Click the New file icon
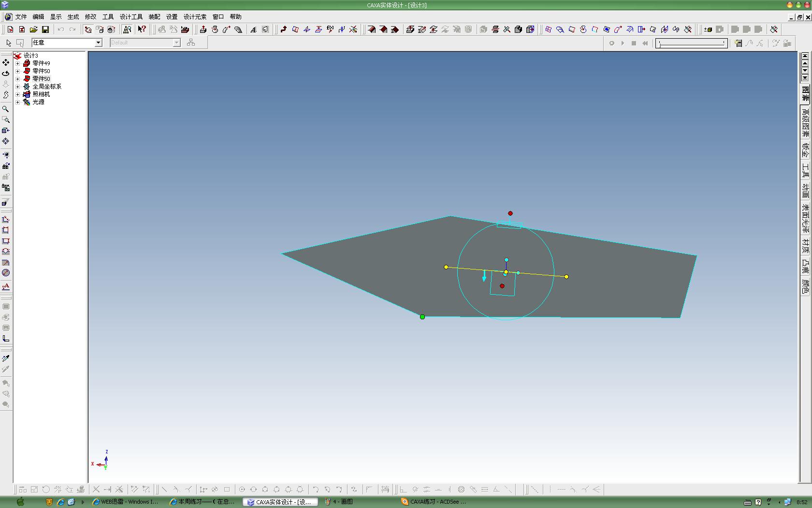Viewport: 812px width, 508px height. coord(10,30)
